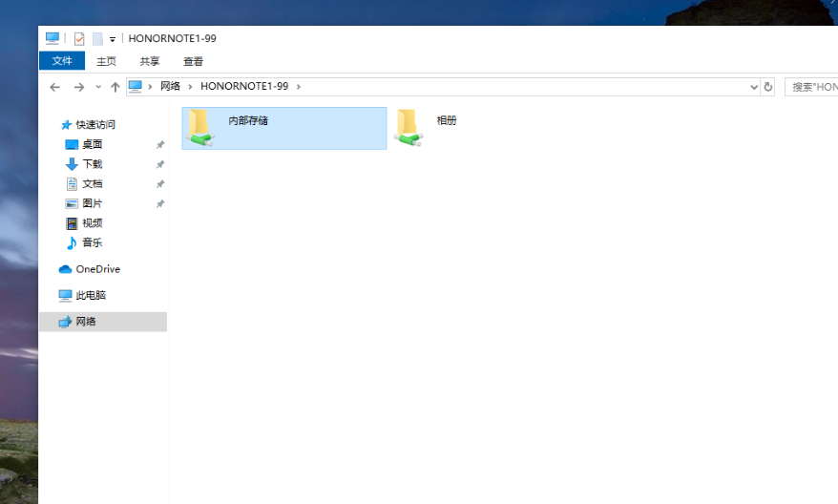The image size is (838, 504).
Task: Click the New Folder icon in title bar
Action: click(97, 39)
